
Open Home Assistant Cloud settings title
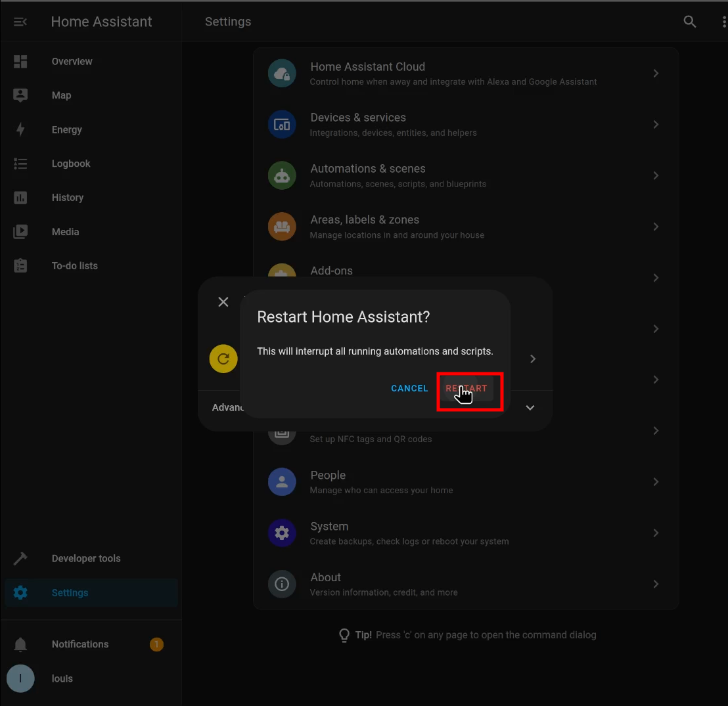(368, 67)
